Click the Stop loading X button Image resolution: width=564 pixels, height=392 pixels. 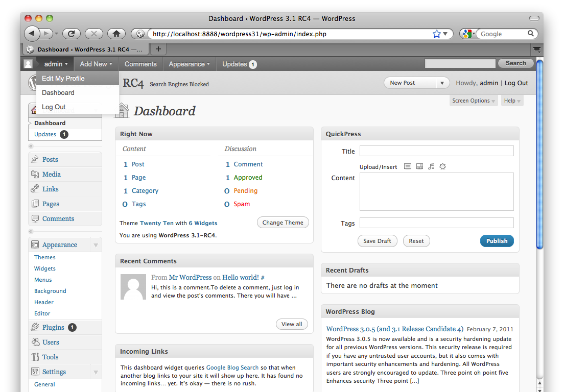(x=94, y=33)
